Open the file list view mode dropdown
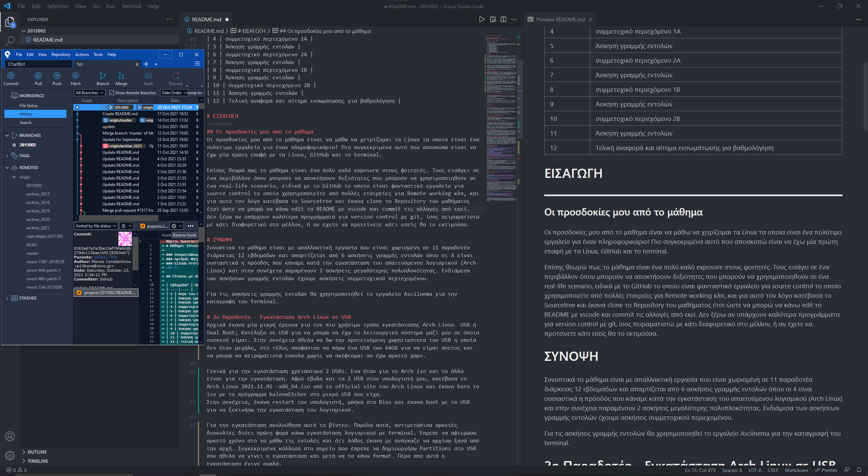Viewport: 868px width, 476px height. 127,226
